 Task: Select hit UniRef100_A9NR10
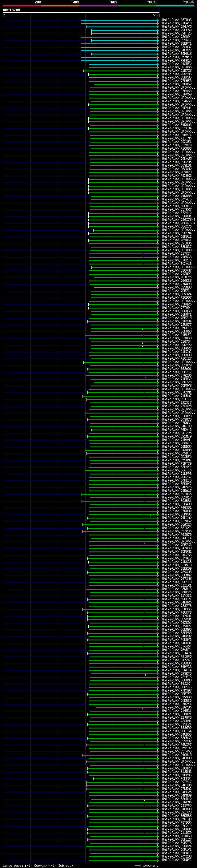(177, 60)
